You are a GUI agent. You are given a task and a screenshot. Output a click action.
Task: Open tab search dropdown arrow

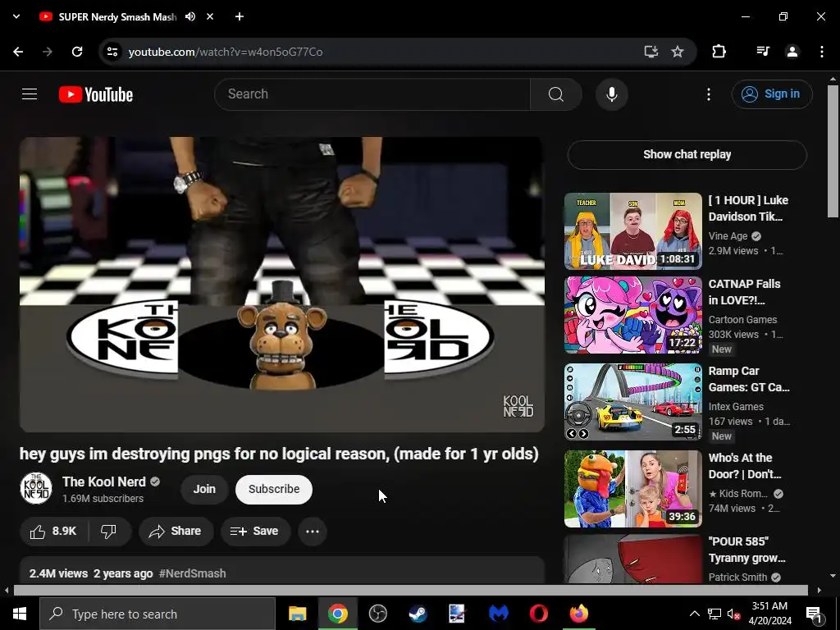click(x=16, y=16)
